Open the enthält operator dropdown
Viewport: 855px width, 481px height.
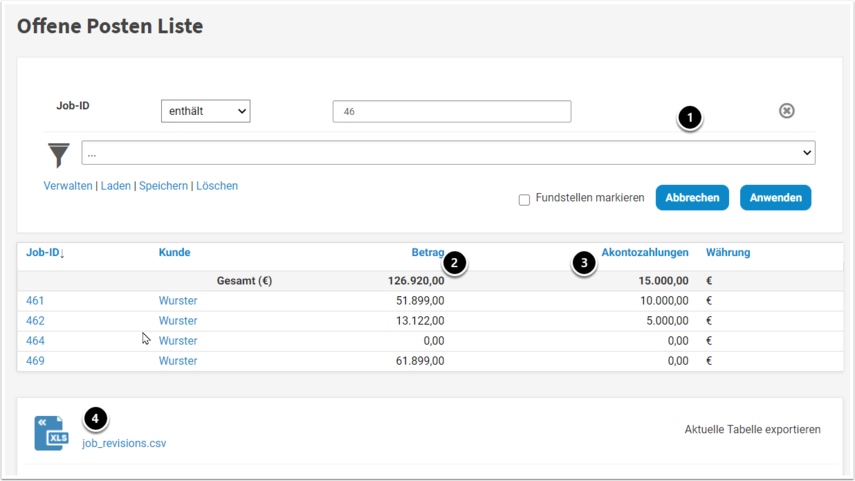(x=205, y=111)
